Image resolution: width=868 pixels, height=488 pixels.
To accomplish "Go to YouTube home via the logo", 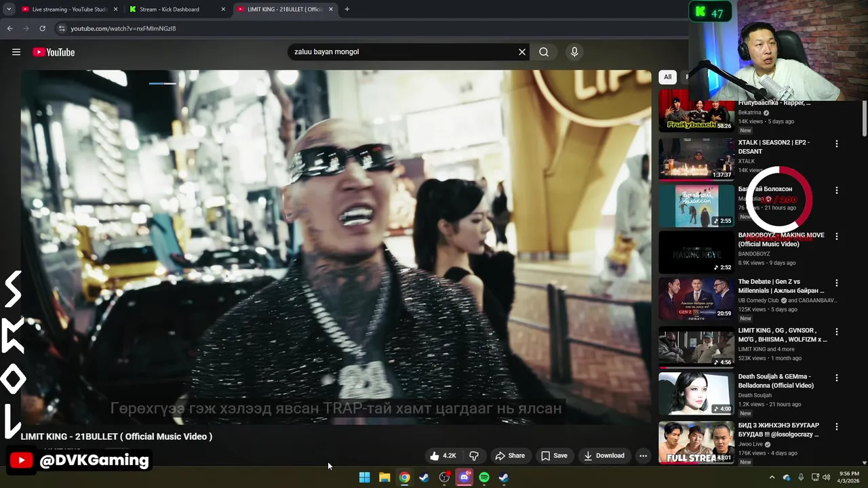I will (54, 52).
